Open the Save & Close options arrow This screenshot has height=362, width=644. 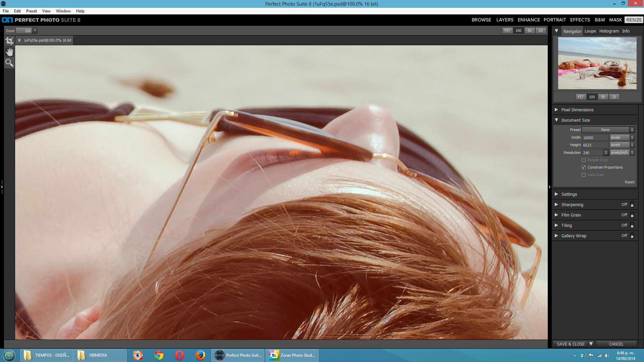(x=591, y=344)
